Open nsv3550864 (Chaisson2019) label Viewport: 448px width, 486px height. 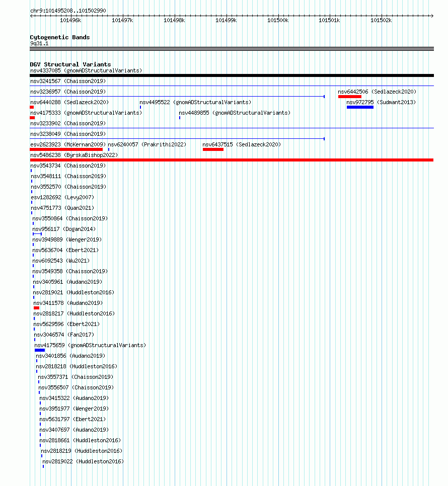70,218
